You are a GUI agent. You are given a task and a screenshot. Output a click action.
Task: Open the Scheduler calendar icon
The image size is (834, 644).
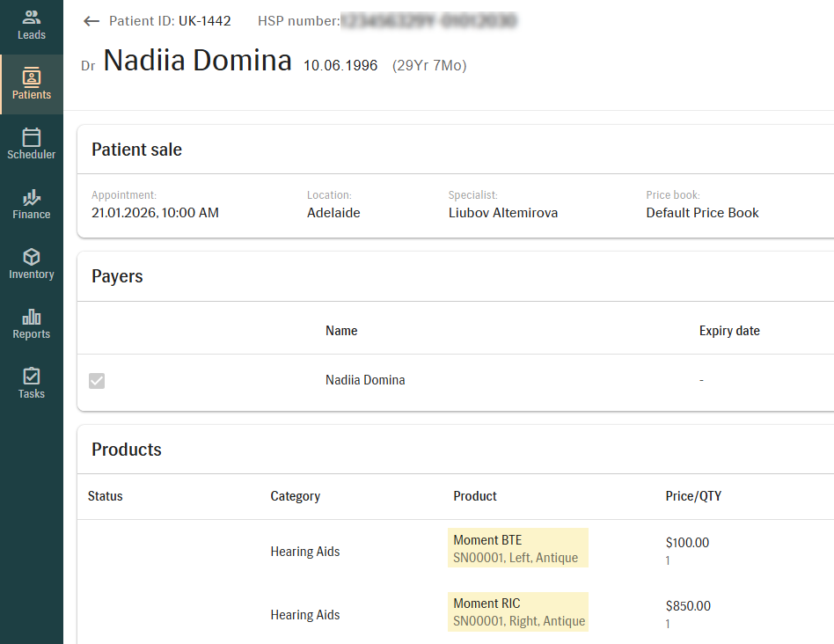[32, 137]
